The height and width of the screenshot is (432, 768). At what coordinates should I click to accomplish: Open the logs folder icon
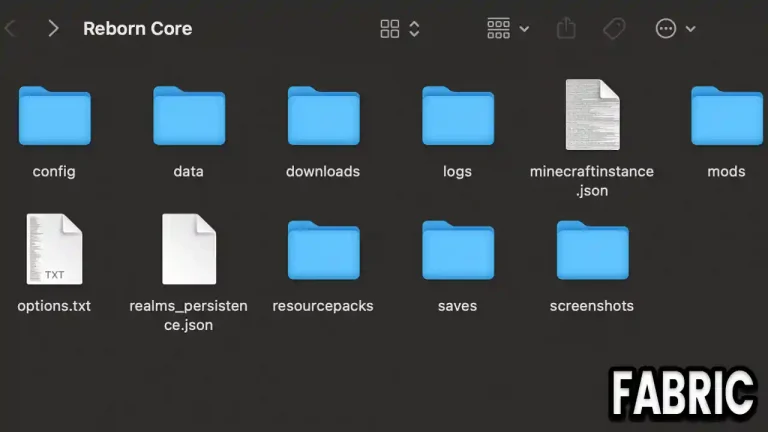(x=458, y=116)
